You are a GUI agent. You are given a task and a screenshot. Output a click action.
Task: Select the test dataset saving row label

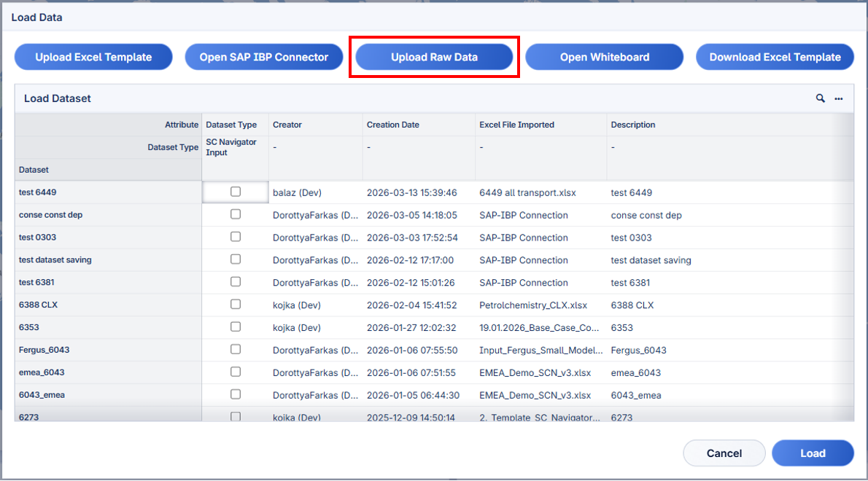click(55, 260)
